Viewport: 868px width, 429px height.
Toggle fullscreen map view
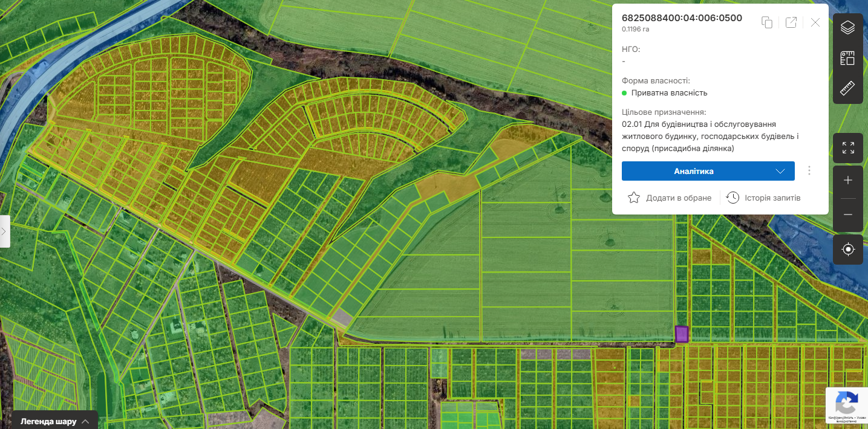pyautogui.click(x=847, y=148)
